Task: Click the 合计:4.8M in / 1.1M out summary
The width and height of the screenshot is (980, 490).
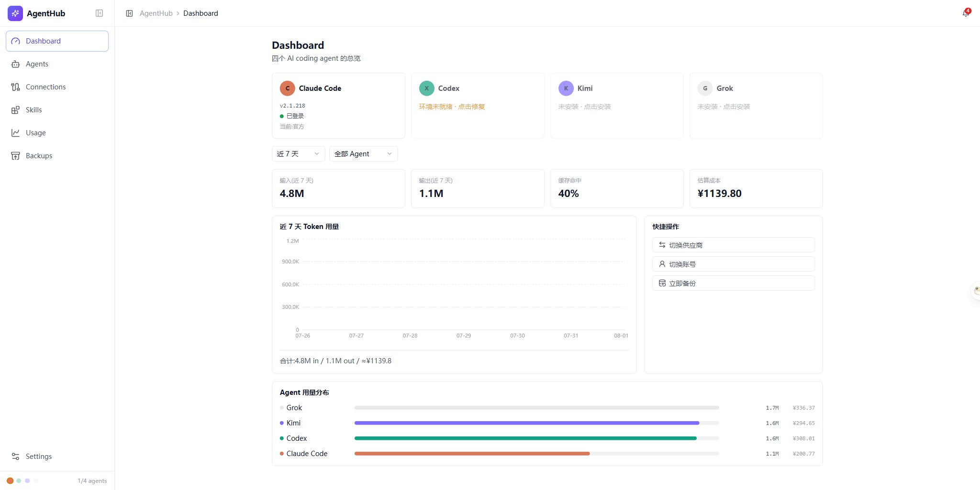Action: coord(335,361)
